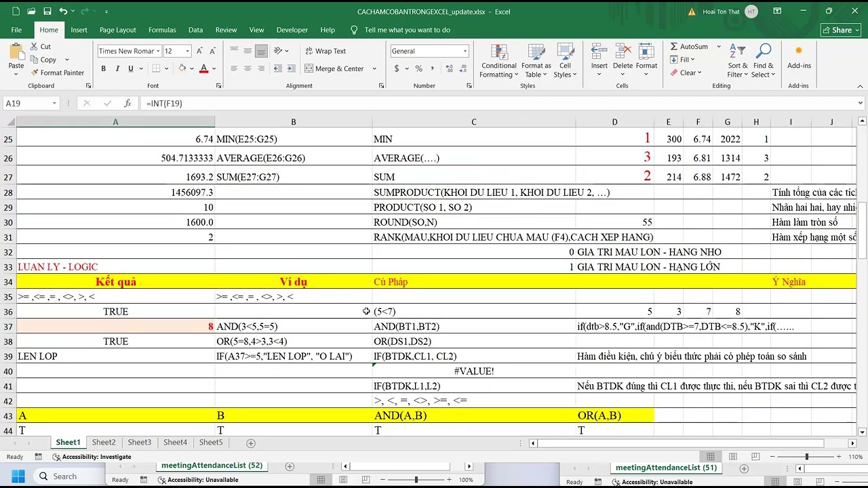Click the Fill button in Editing group
868x488 pixels.
683,60
